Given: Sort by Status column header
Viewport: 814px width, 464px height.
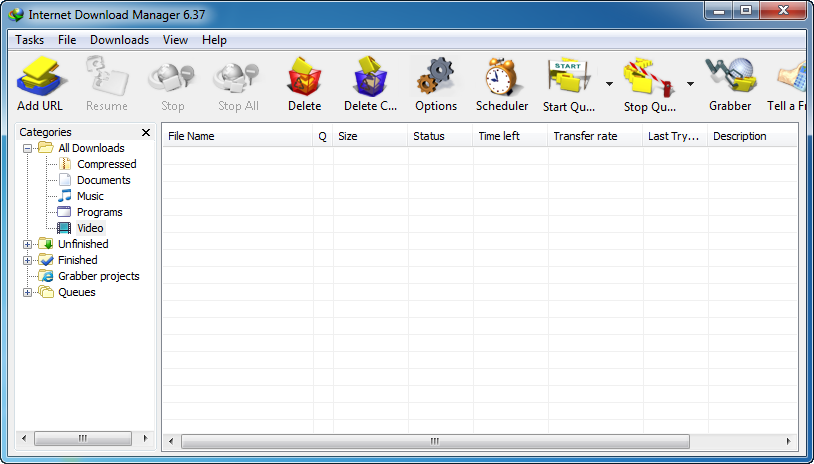Looking at the screenshot, I should point(440,137).
